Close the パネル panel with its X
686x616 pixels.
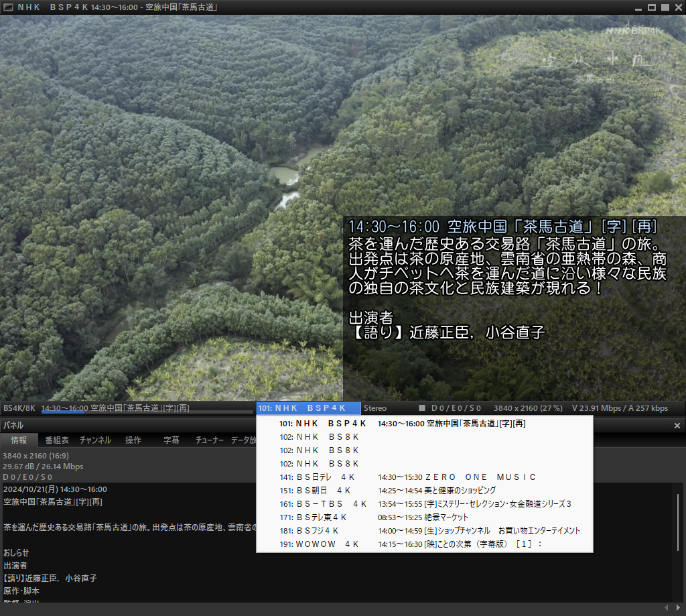tap(677, 426)
